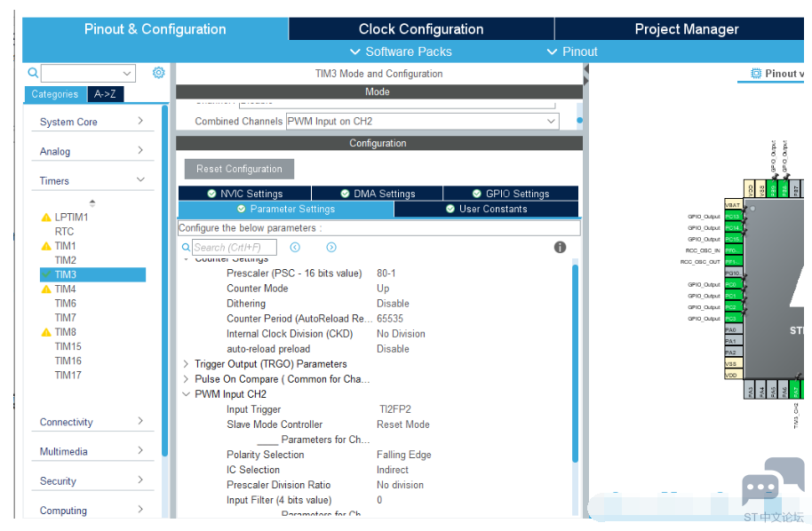Click the Counter Mode Up value

point(383,289)
